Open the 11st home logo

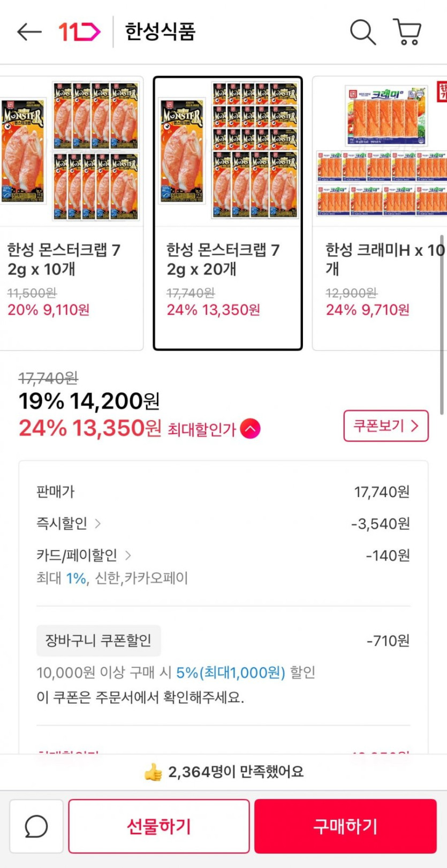(79, 32)
